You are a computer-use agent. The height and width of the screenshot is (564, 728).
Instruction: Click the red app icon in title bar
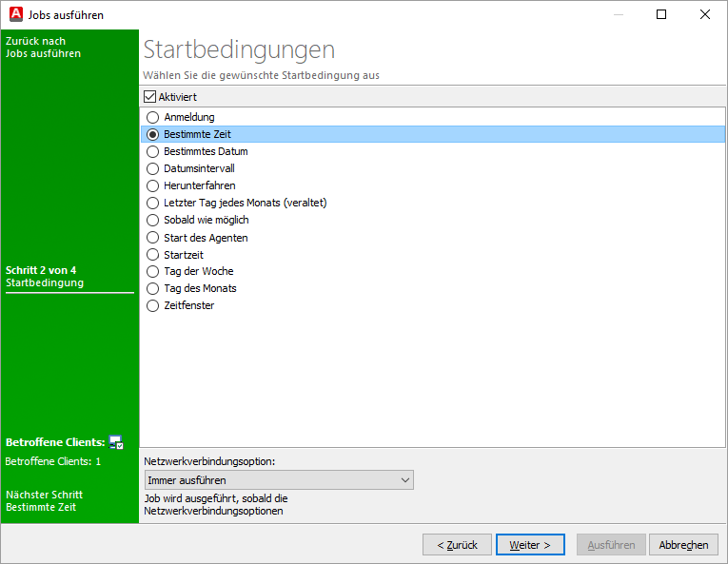(16, 14)
